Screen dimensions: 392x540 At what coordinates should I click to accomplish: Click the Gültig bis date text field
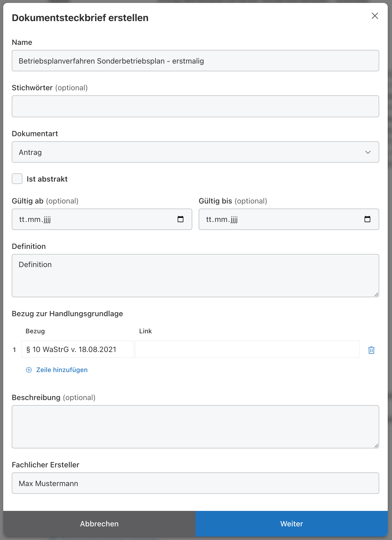tap(278, 219)
